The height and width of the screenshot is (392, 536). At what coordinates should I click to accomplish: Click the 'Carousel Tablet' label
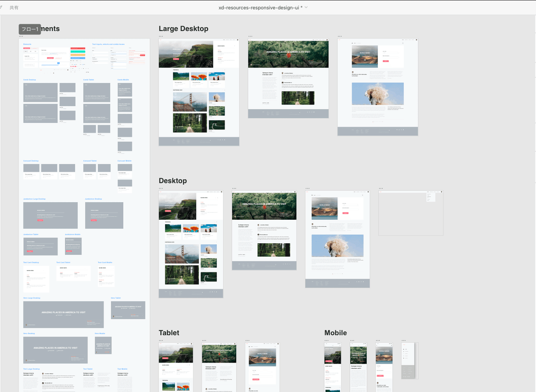coord(90,161)
